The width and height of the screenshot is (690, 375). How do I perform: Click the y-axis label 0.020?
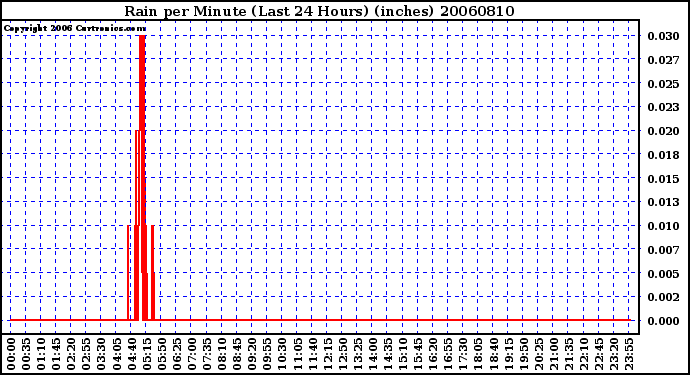663,131
